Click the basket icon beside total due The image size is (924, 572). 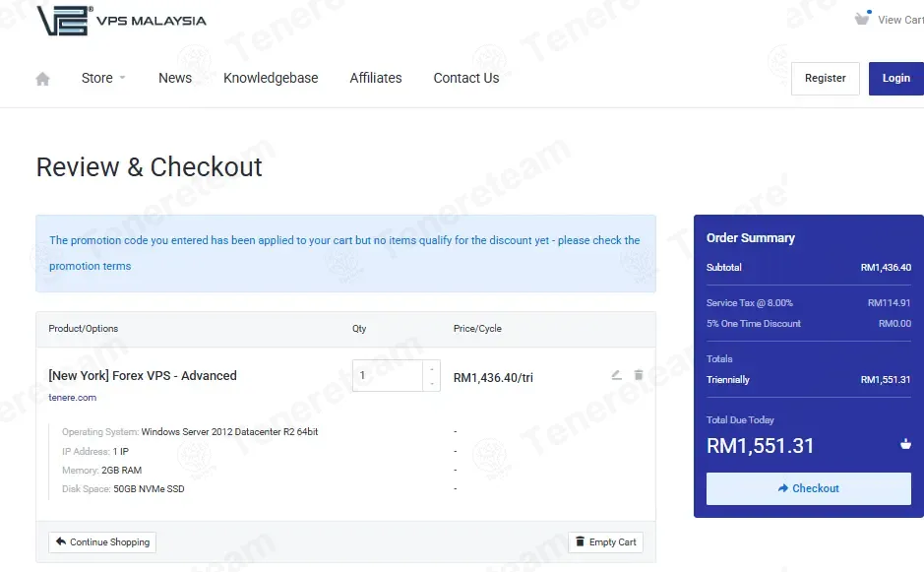coord(905,444)
